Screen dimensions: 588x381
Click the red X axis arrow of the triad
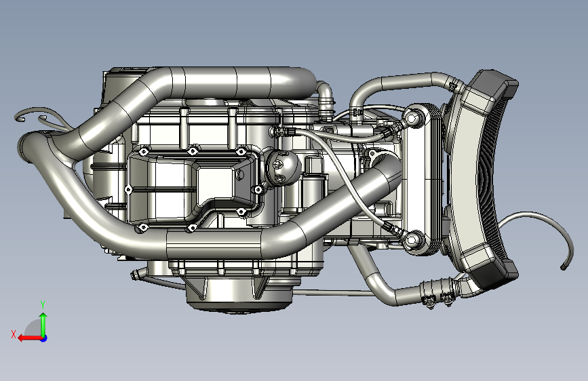[x=29, y=338]
